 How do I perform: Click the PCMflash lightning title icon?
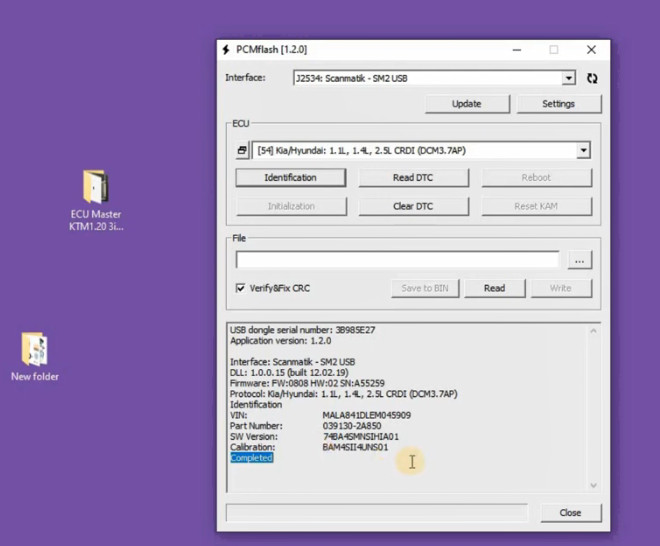click(x=226, y=50)
